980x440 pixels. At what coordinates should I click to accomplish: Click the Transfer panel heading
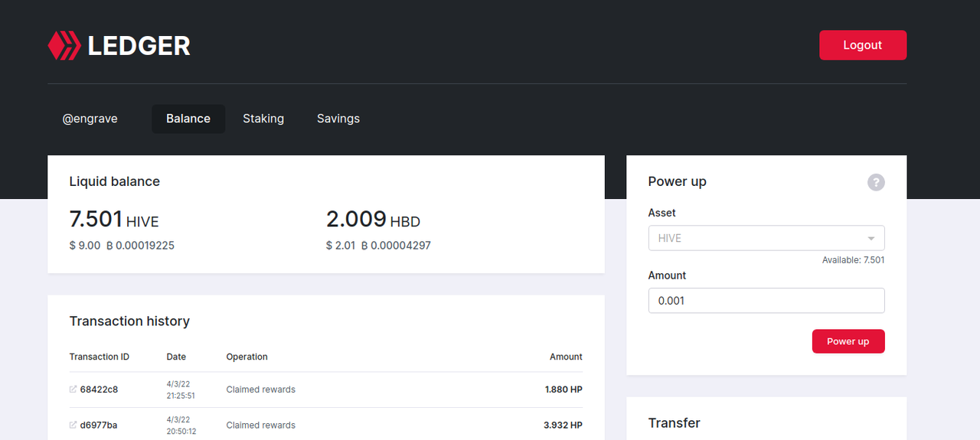point(675,423)
